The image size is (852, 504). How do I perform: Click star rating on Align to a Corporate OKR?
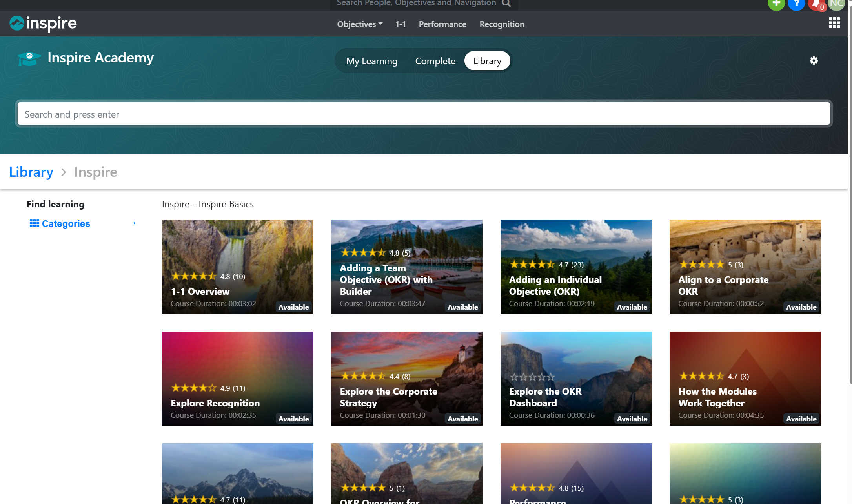pos(701,265)
